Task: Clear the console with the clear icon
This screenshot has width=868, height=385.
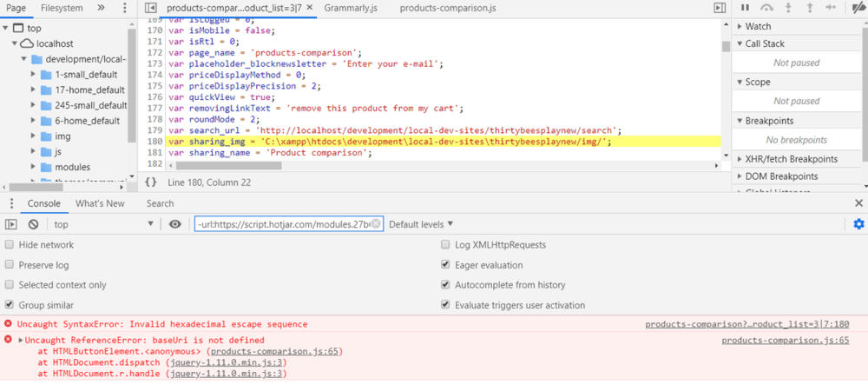Action: pos(33,224)
